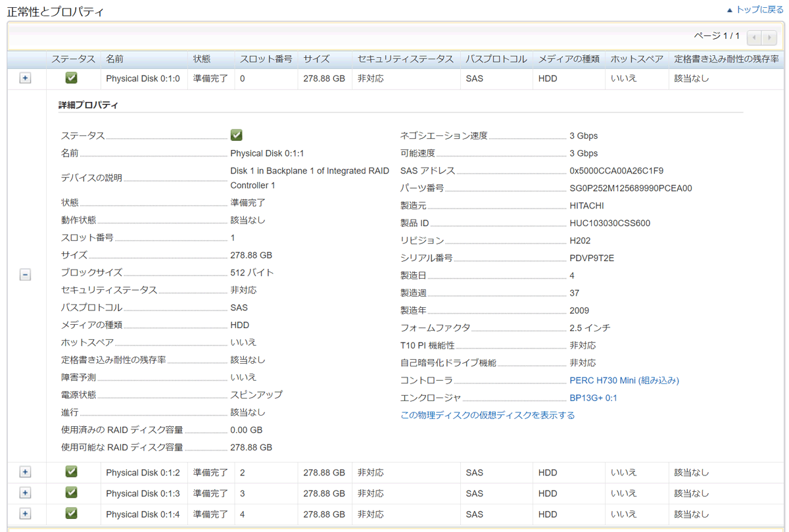Click slot number 4 cell
Screen dimensions: 789x532
coord(243,514)
